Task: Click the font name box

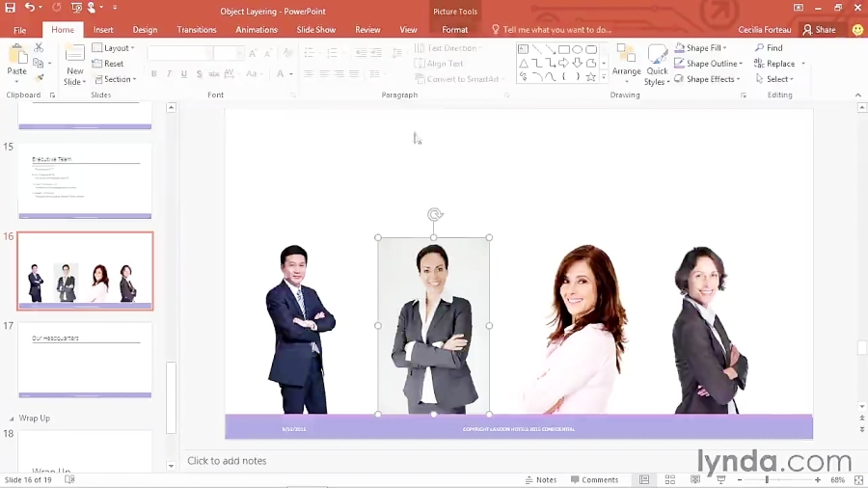Action: pos(180,53)
